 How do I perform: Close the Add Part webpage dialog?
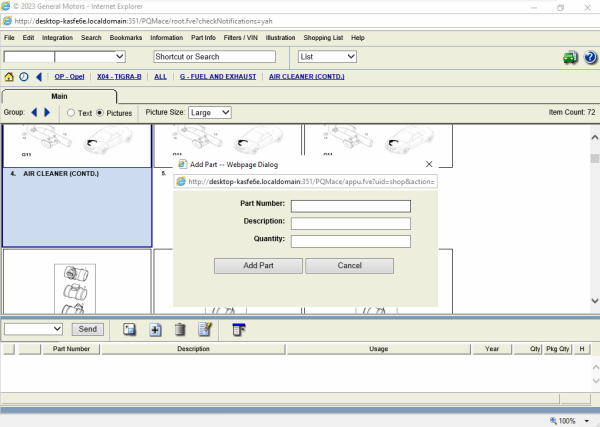pos(429,164)
